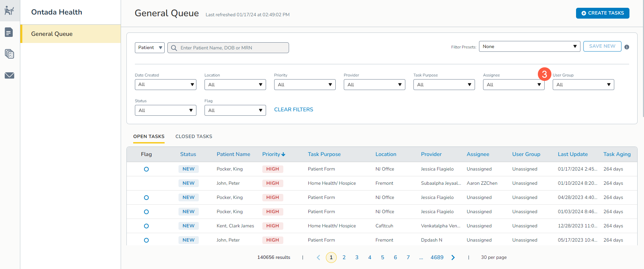Expand the Priority filter dropdown
The image size is (644, 269).
click(305, 85)
